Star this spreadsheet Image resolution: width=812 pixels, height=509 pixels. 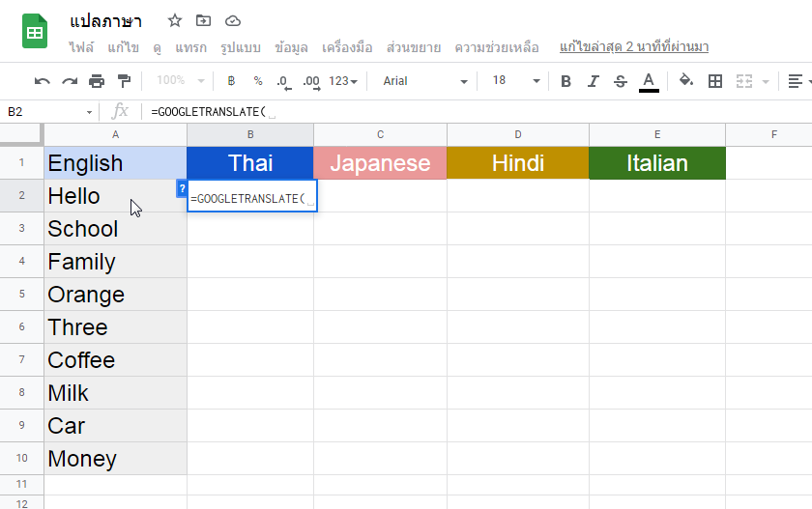coord(175,20)
